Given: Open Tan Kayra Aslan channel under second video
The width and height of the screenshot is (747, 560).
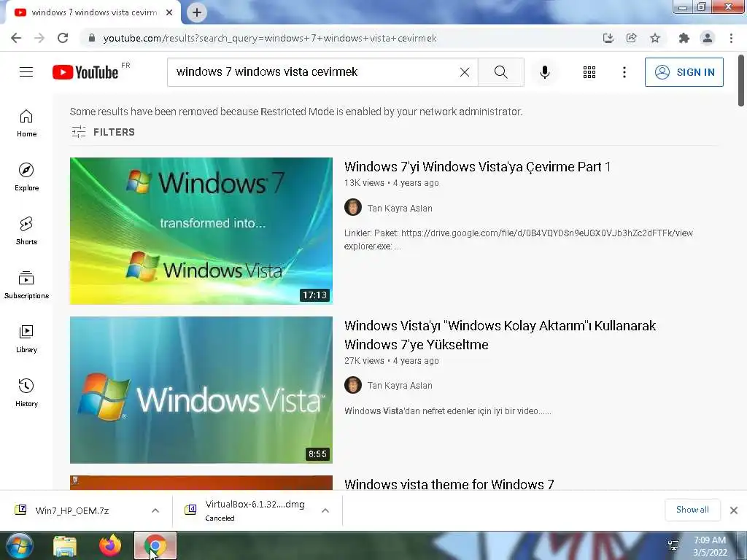Looking at the screenshot, I should 400,385.
